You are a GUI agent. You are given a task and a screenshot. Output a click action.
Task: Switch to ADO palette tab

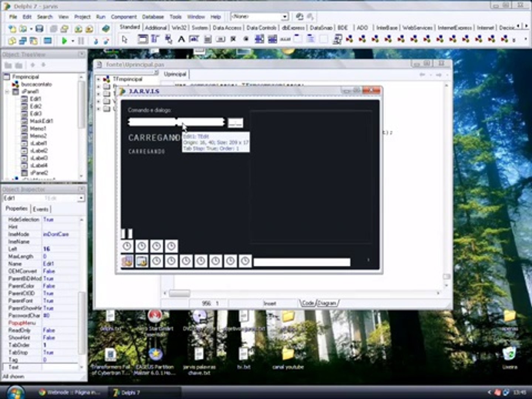pos(362,28)
